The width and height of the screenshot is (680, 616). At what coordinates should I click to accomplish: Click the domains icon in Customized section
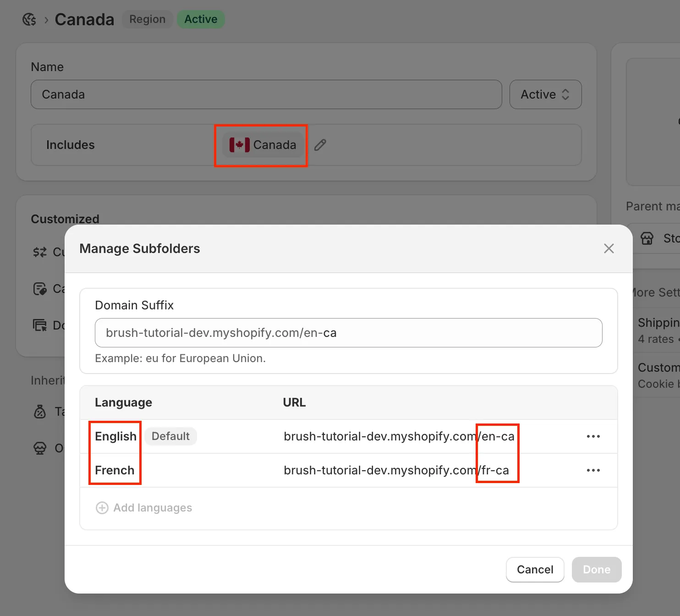click(40, 325)
